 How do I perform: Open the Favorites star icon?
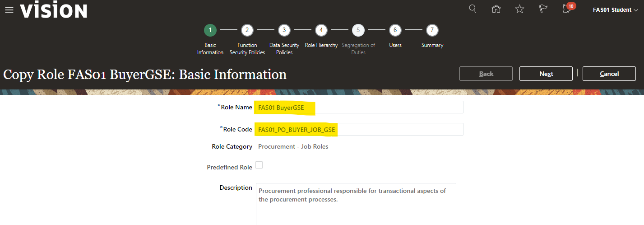point(519,9)
